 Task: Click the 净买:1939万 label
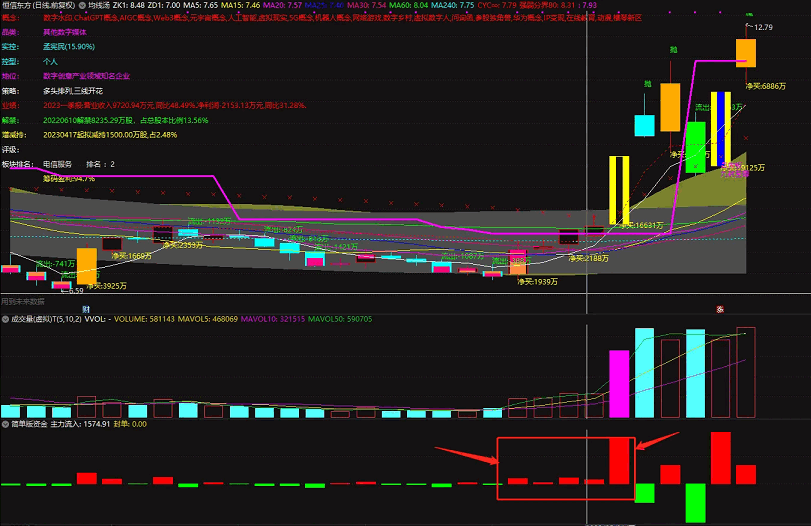click(x=538, y=282)
